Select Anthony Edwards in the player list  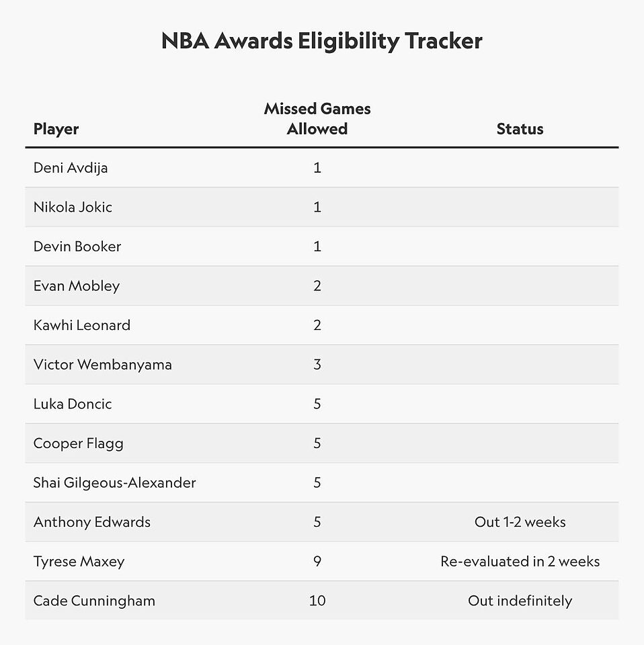tap(92, 522)
